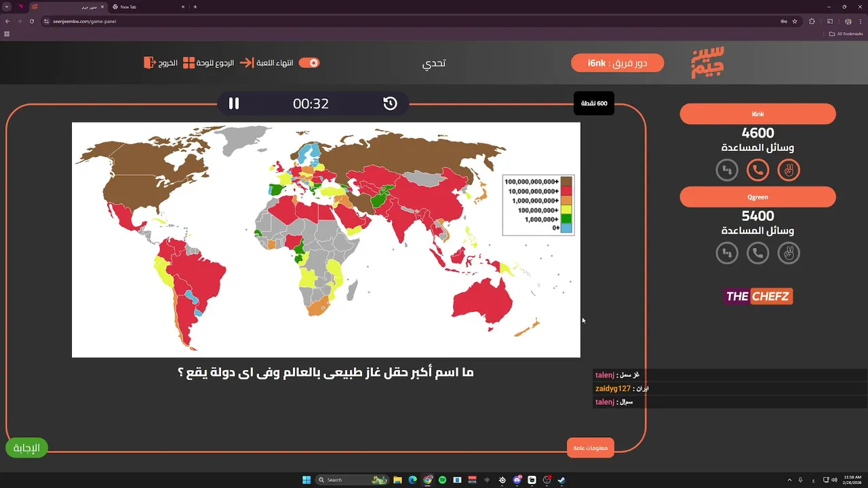Viewport: 868px width, 488px height.
Task: Open File Explorer from the taskbar
Action: pos(398,480)
